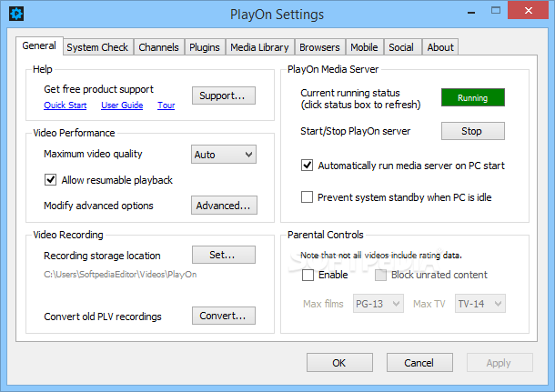Open the Max films PG-13 dropdown

coord(378,304)
